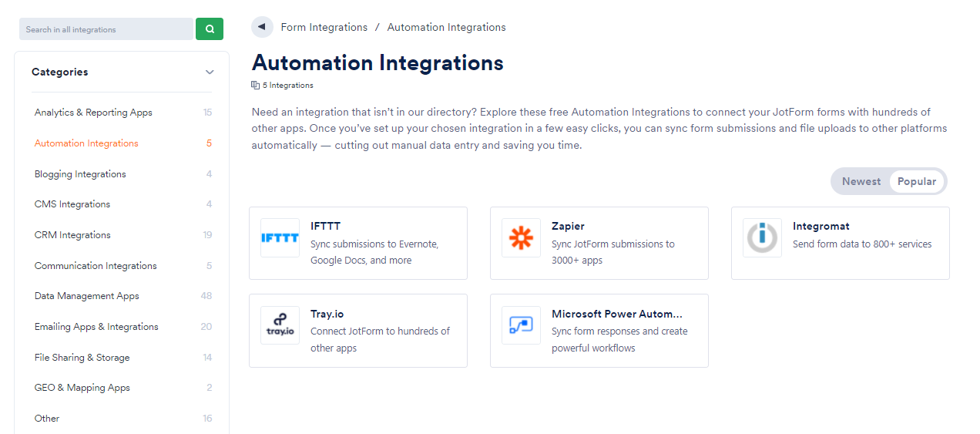The height and width of the screenshot is (434, 980).
Task: Click the back arrow in breadcrumb
Action: pyautogui.click(x=262, y=27)
